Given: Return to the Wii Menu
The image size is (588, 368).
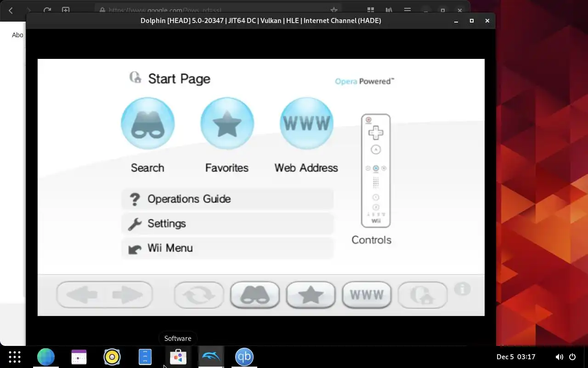Looking at the screenshot, I should (227, 248).
